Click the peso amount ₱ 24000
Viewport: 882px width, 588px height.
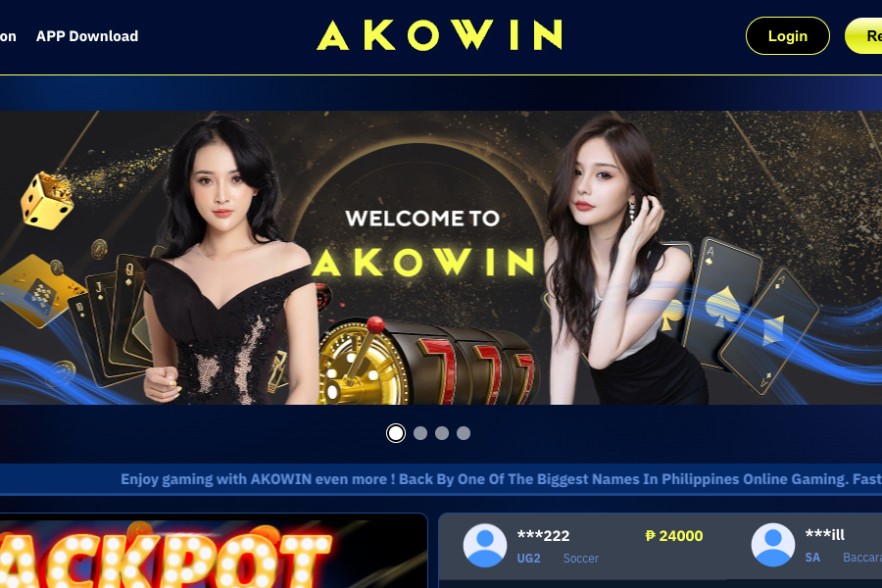[x=674, y=536]
